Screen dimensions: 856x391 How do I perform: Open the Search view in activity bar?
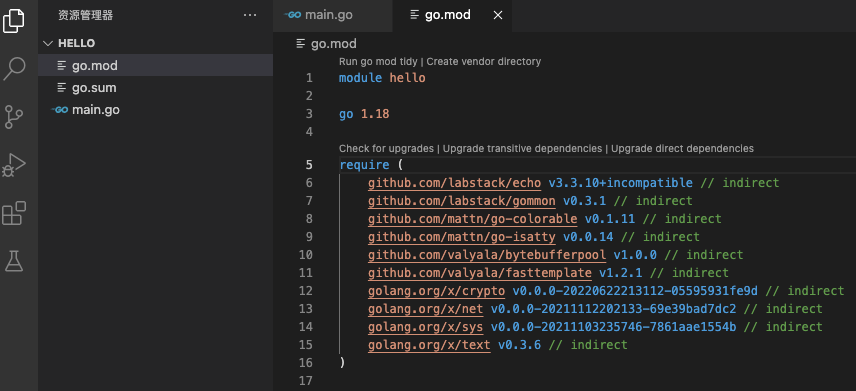coord(14,68)
